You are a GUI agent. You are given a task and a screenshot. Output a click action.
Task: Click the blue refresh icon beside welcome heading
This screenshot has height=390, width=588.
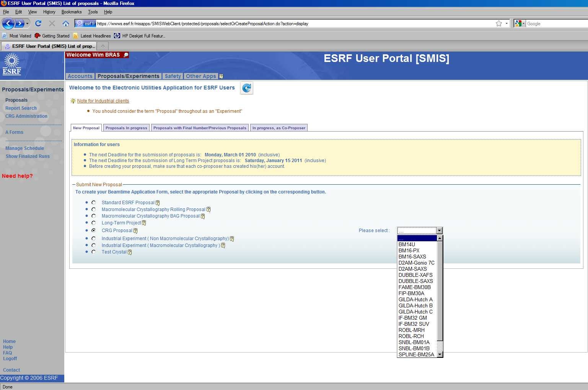(247, 88)
